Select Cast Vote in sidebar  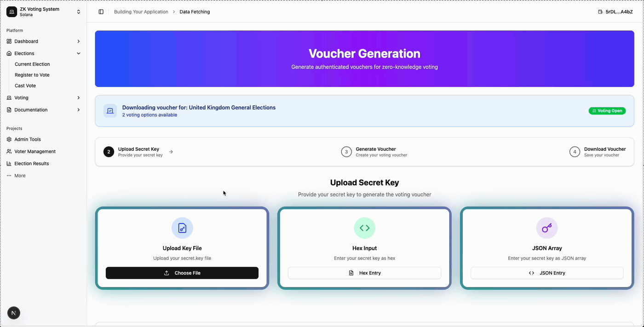point(25,86)
